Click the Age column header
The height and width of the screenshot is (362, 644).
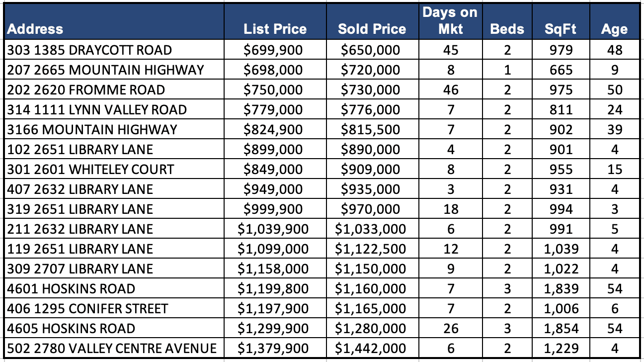point(614,29)
